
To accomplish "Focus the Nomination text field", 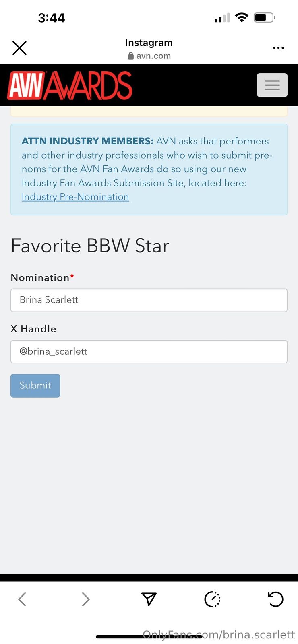I will pyautogui.click(x=149, y=300).
